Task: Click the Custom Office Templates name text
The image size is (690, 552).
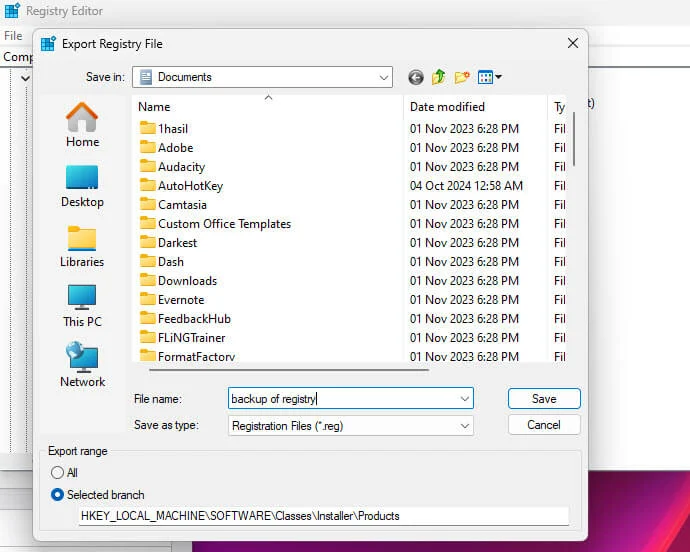Action: [x=224, y=224]
